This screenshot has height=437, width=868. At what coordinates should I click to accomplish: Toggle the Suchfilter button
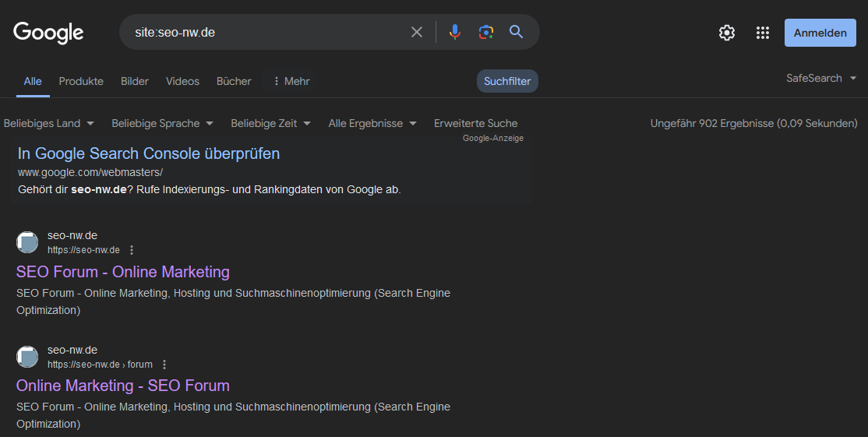tap(507, 81)
